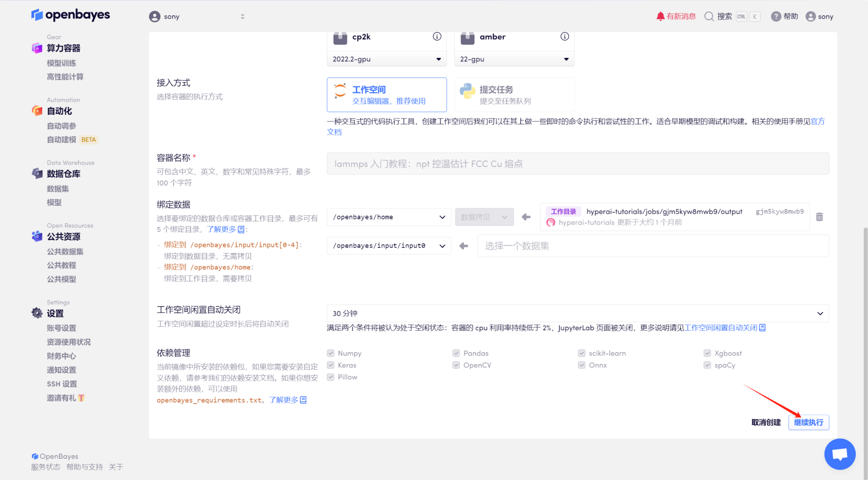Open the chat support bubble
The height and width of the screenshot is (480, 868).
[840, 454]
